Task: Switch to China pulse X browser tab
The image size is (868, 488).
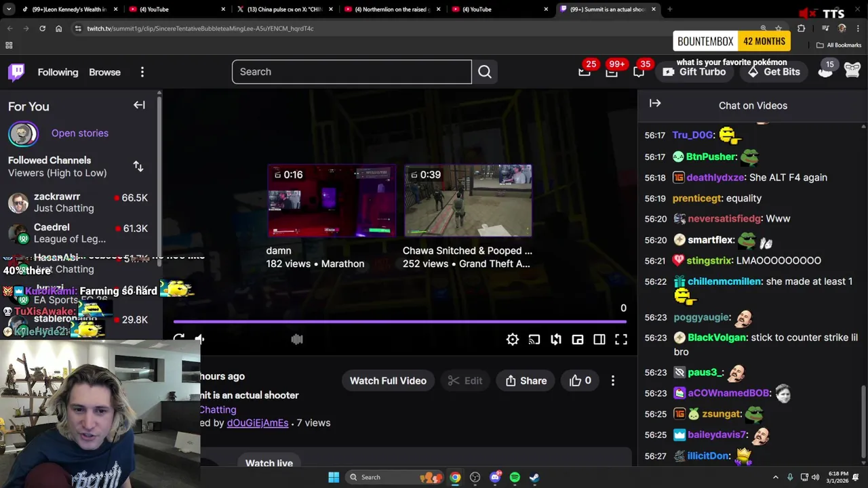Action: [284, 9]
